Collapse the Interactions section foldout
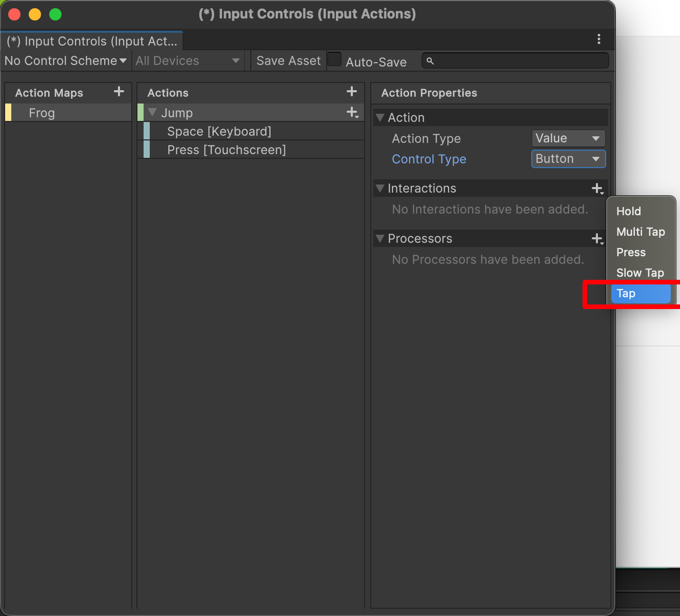The width and height of the screenshot is (680, 616). click(380, 189)
